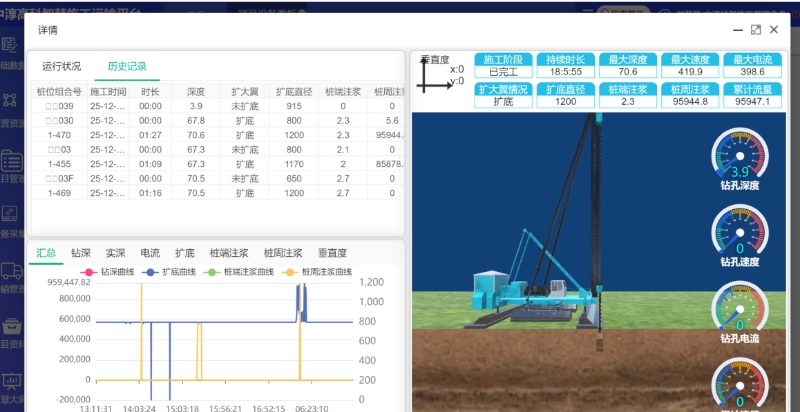Image resolution: width=800 pixels, height=412 pixels.
Task: Open the truck icon in left sidebar
Action: (11, 270)
